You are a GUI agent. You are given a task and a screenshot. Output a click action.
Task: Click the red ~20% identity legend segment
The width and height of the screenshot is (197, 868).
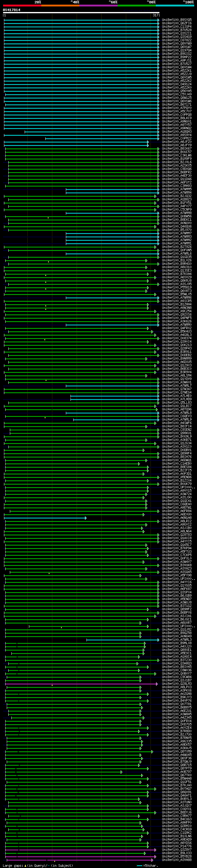[22, 6]
